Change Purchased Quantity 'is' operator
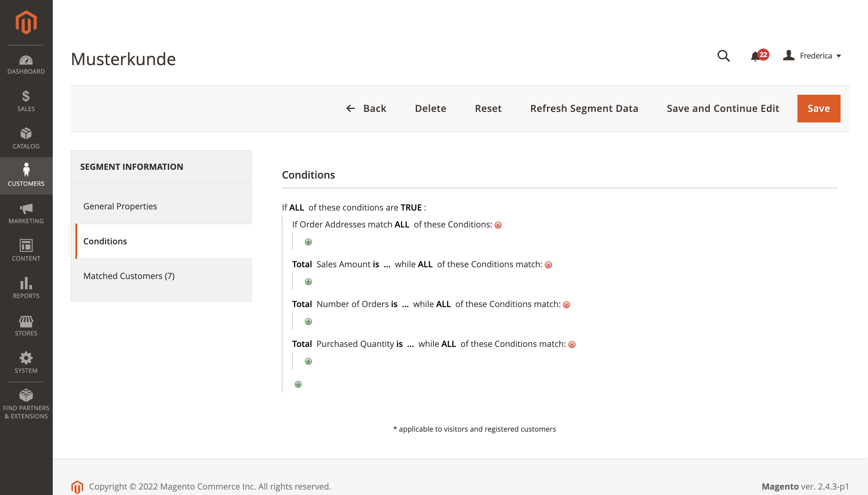Viewport: 868px width, 495px height. coord(399,344)
